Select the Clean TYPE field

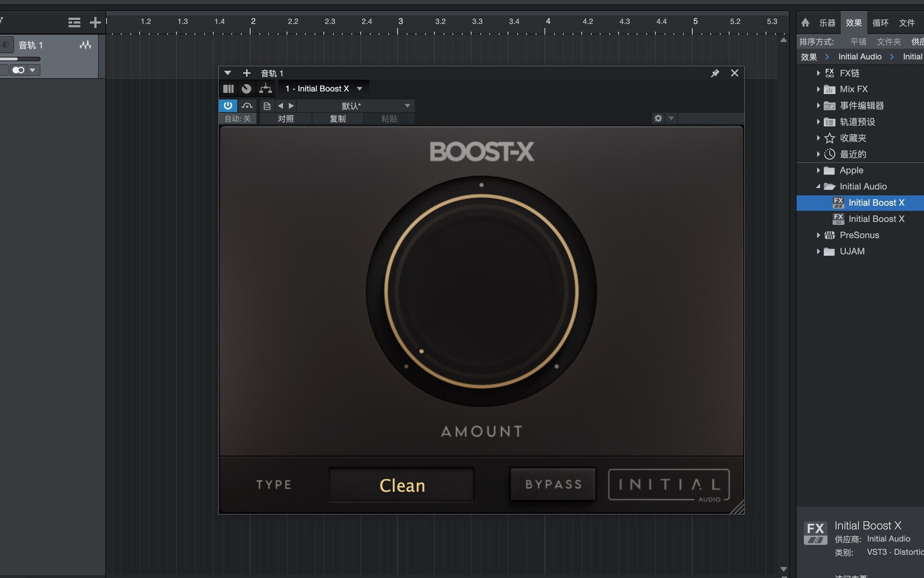tap(402, 485)
